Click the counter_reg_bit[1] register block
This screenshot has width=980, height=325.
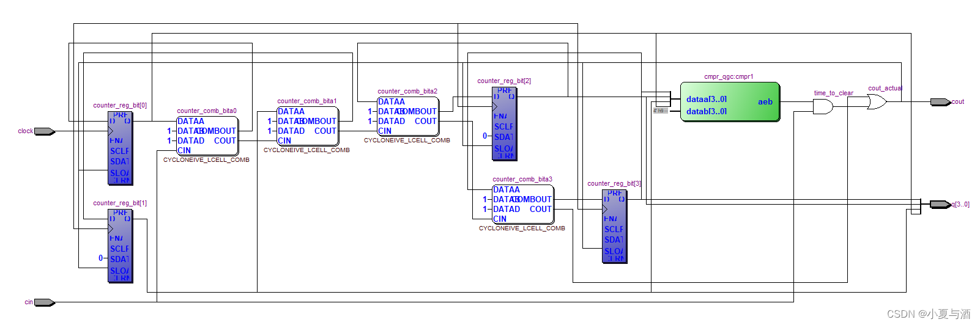point(121,246)
